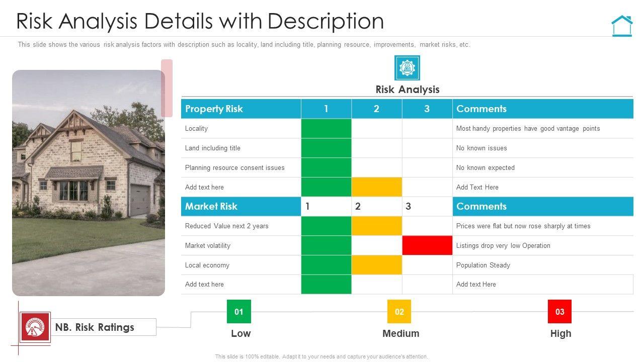Click the 'Add Text Here' Property Risk comment

(x=477, y=187)
